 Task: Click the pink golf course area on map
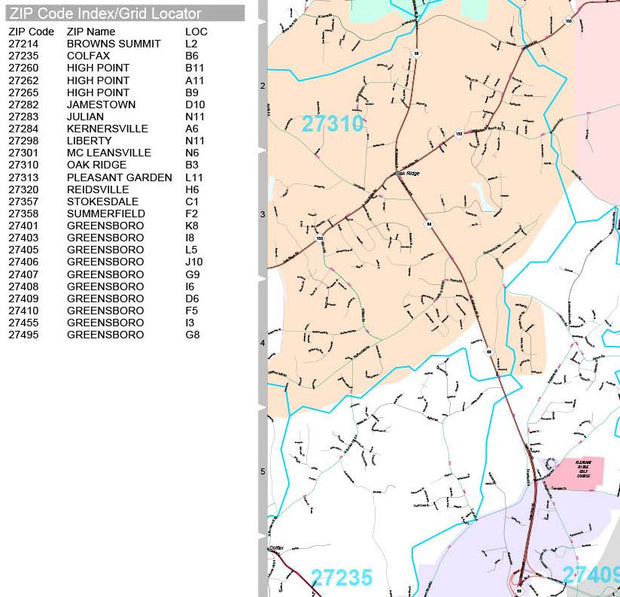(x=575, y=473)
